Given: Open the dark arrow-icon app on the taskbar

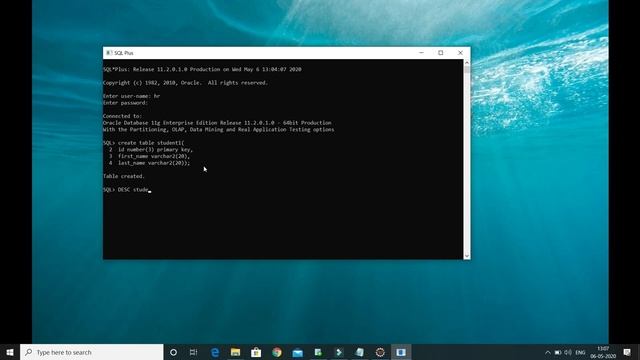Looking at the screenshot, I should click(339, 352).
